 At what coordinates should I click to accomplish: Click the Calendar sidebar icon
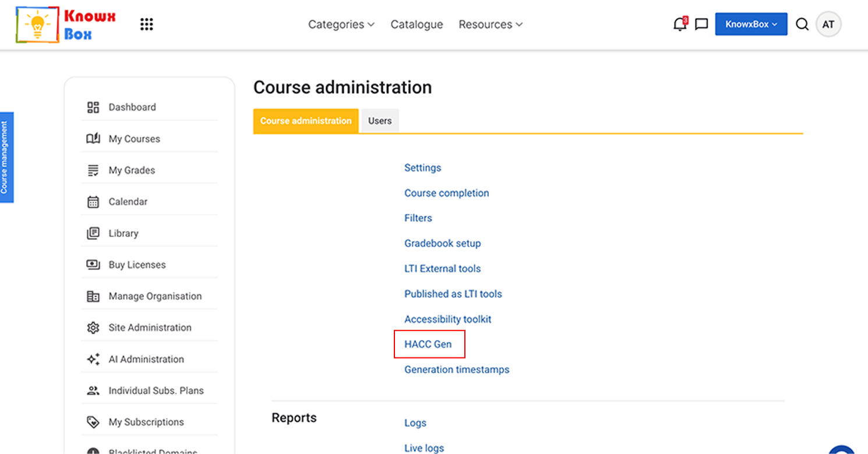pyautogui.click(x=93, y=202)
